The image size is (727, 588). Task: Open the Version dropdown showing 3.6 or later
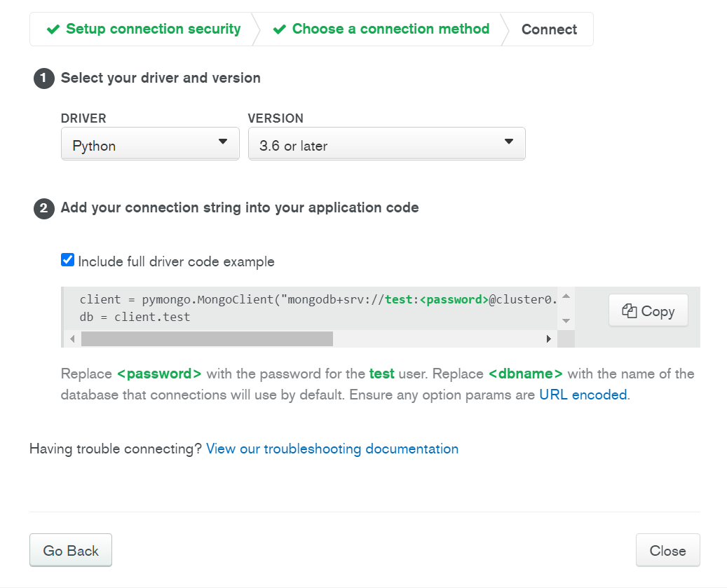[x=386, y=144]
